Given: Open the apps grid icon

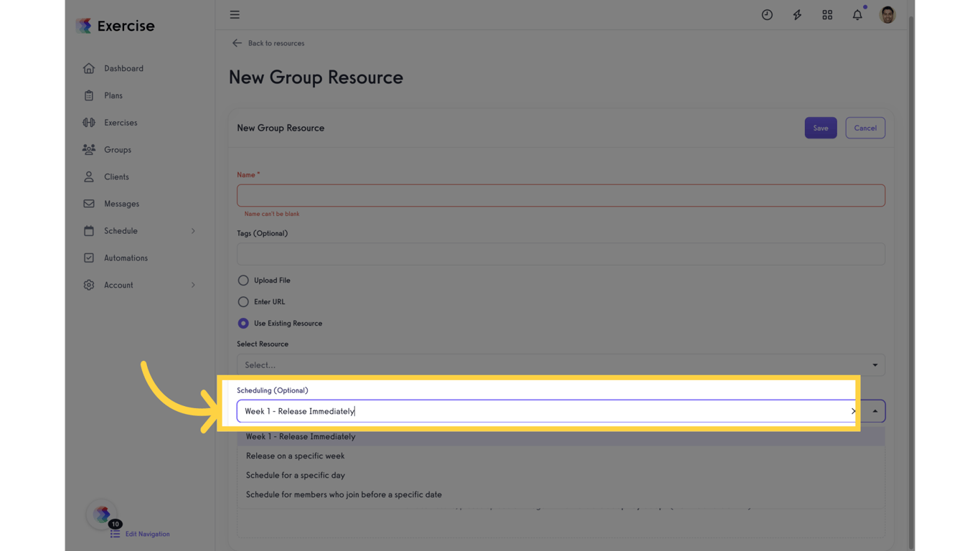Looking at the screenshot, I should pos(827,15).
